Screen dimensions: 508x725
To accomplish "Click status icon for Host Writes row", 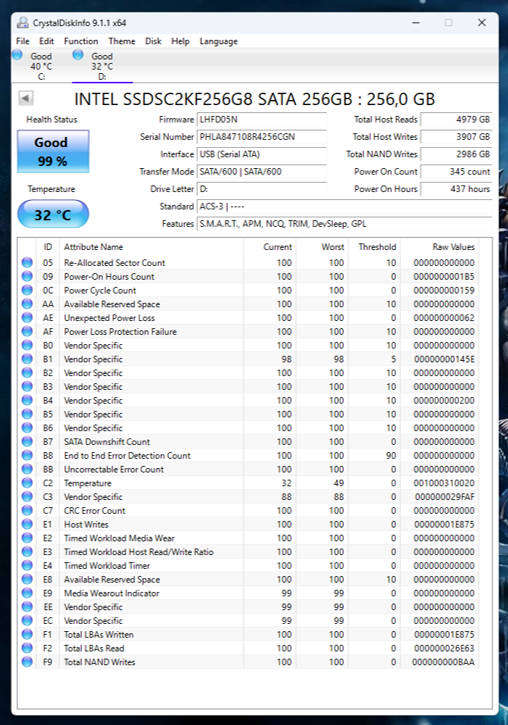I will [x=27, y=524].
